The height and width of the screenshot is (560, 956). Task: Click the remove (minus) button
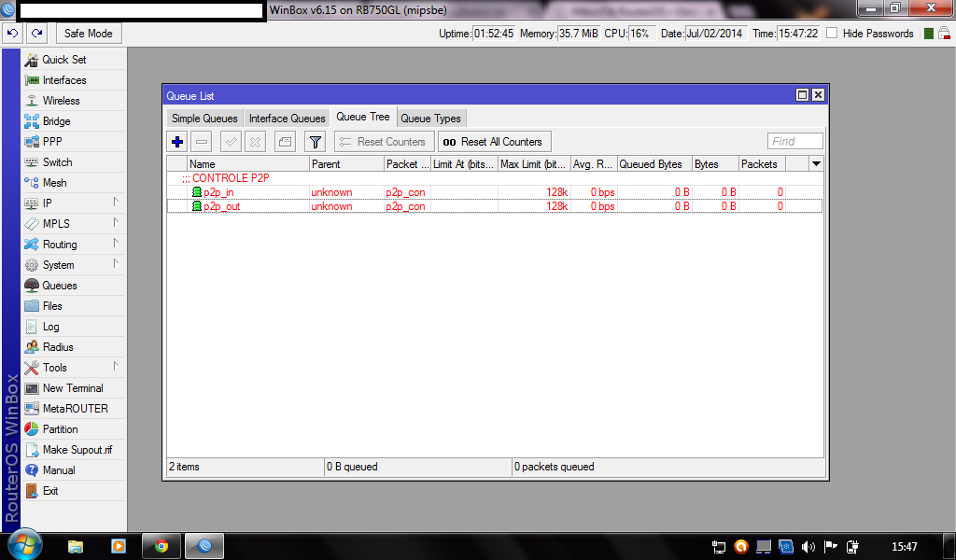tap(202, 142)
